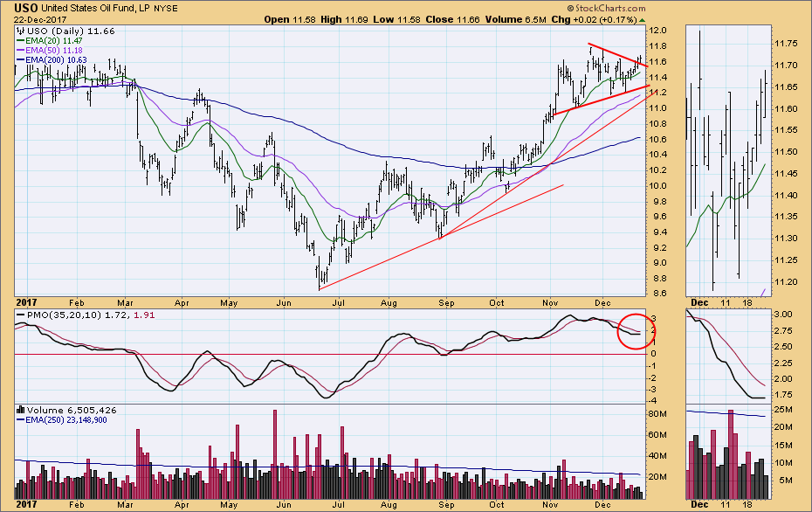Click the 11.75 label in zoomed price panel
812x512 pixels.
coord(785,44)
